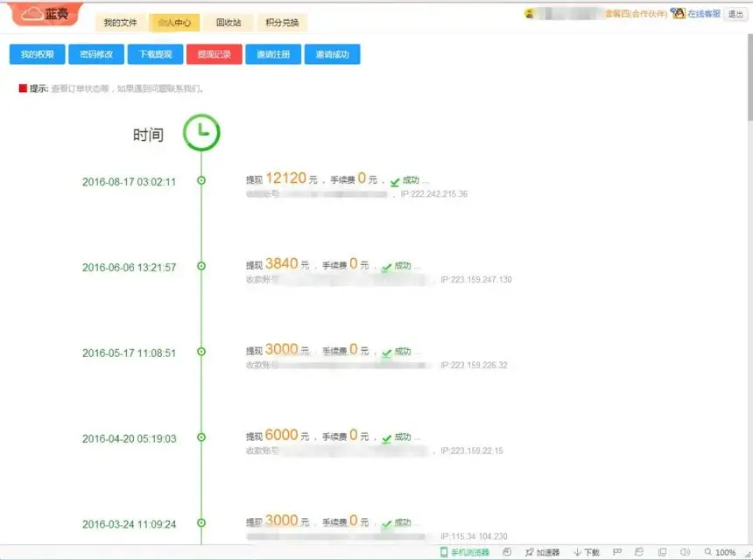Click the flag feedback icon in status bar
753x560 pixels.
tap(616, 551)
